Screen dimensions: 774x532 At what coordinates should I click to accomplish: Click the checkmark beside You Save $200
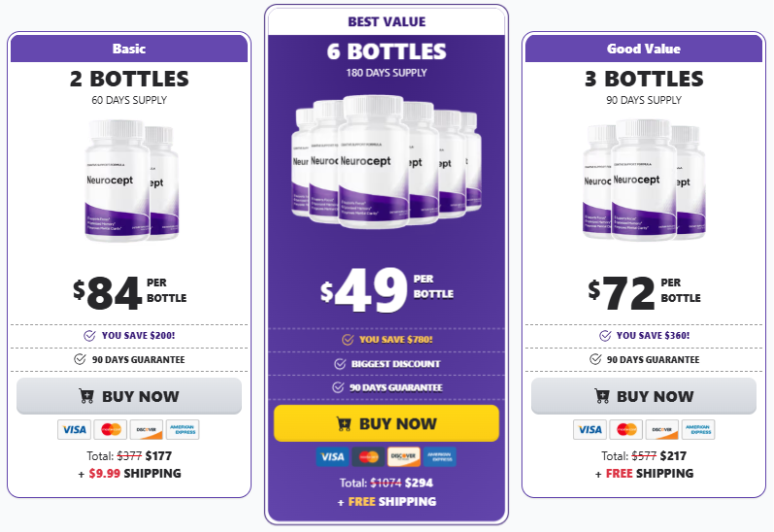[90, 335]
